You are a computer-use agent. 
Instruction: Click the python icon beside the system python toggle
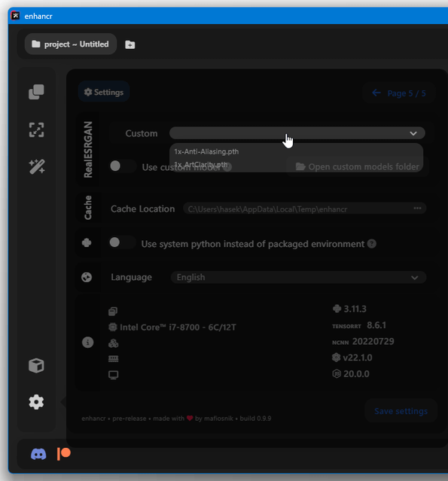tap(87, 243)
